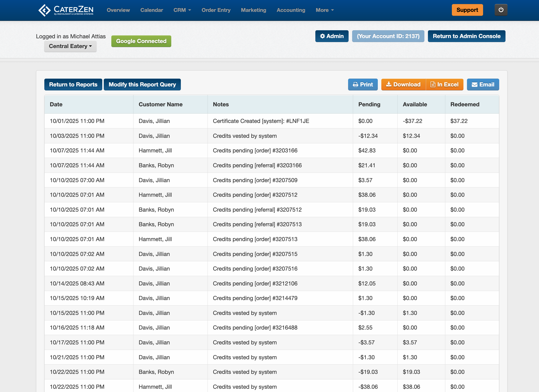Screen dimensions: 539x392
Task: Open the Marketing section
Action: point(253,10)
